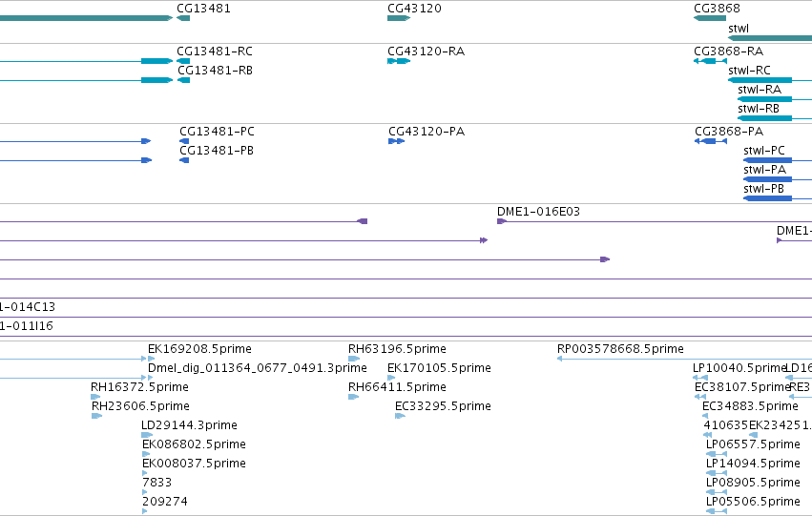This screenshot has height=516, width=812.
Task: Click the CG13481-PC protein label
Action: (217, 132)
